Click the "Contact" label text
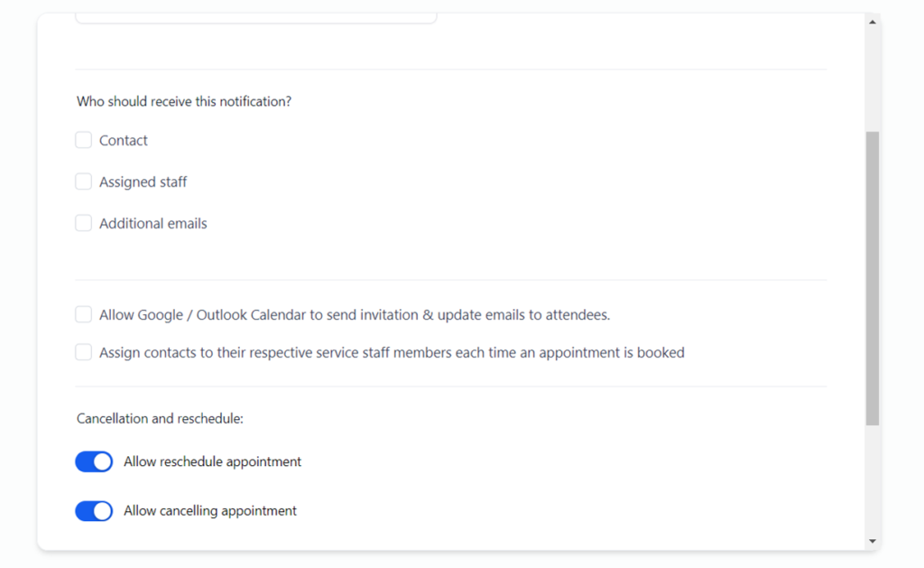Screen dimensions: 924x568 click(x=124, y=141)
